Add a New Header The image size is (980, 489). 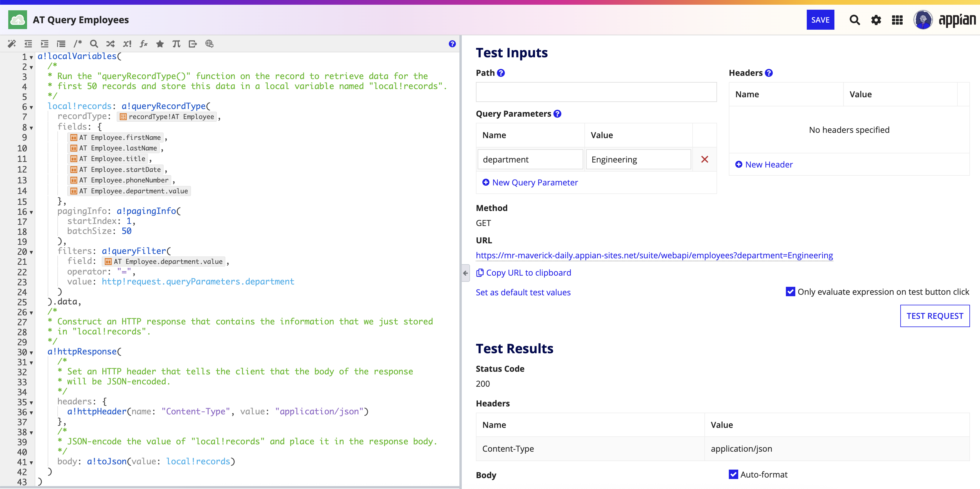764,164
